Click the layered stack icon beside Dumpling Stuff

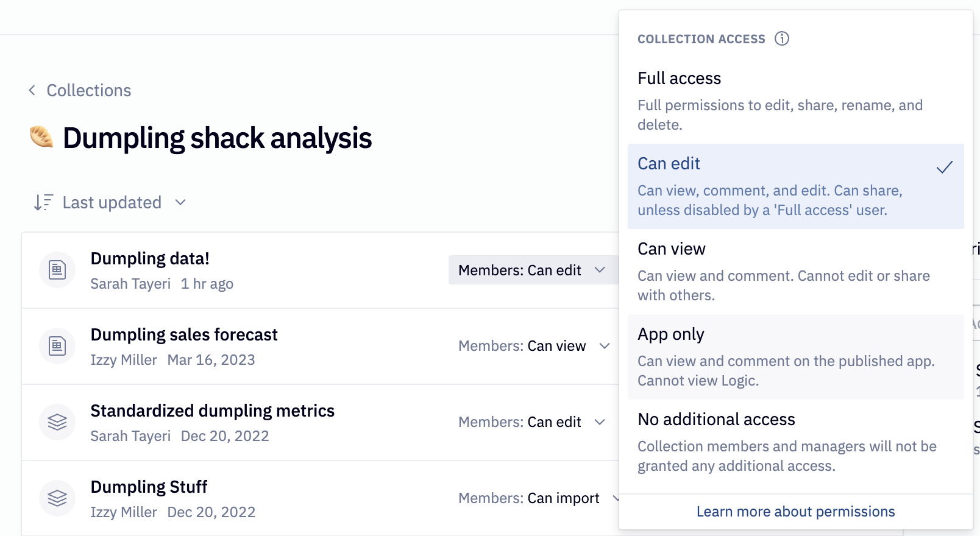click(x=57, y=498)
